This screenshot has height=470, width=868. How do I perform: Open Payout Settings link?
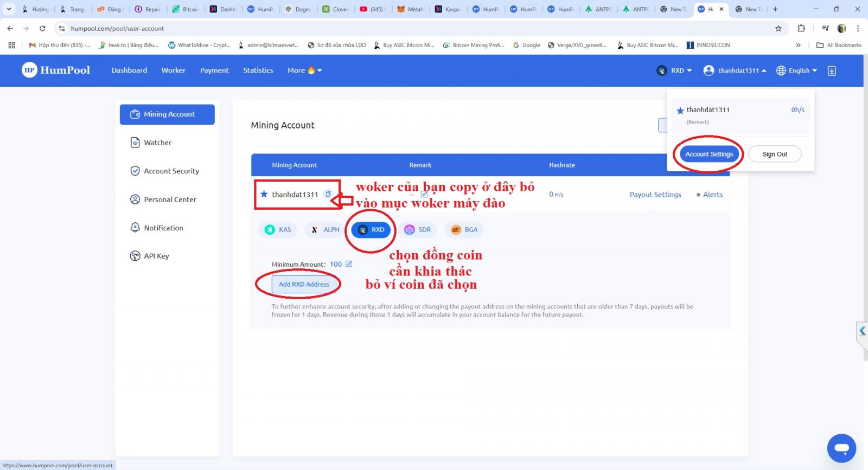click(x=655, y=195)
